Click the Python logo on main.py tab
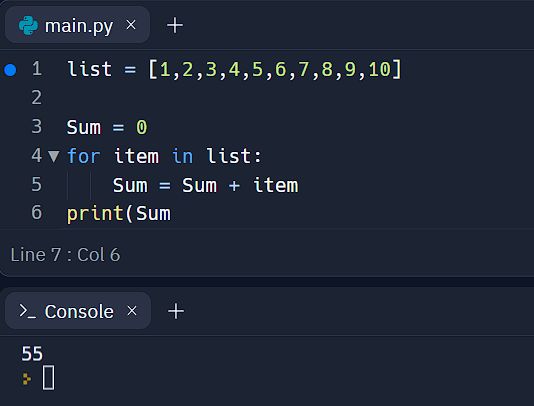Image resolution: width=534 pixels, height=406 pixels. [x=28, y=25]
